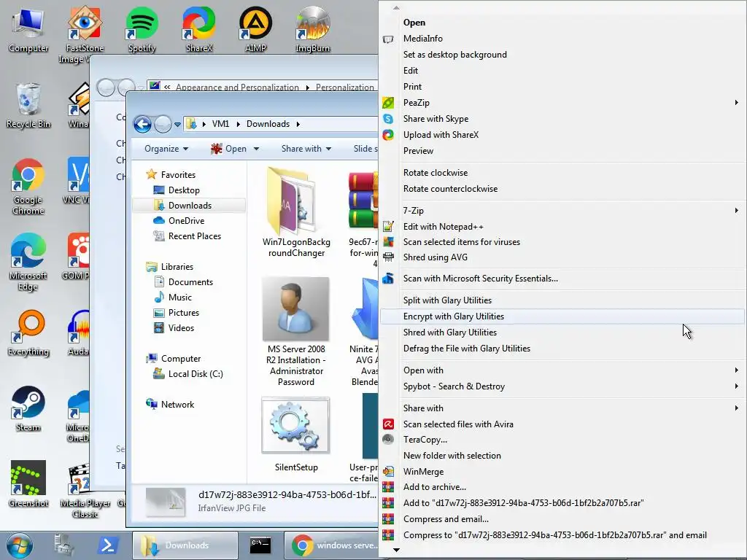
Task: Choose Scan with Microsoft Security Essentials
Action: (x=562, y=279)
